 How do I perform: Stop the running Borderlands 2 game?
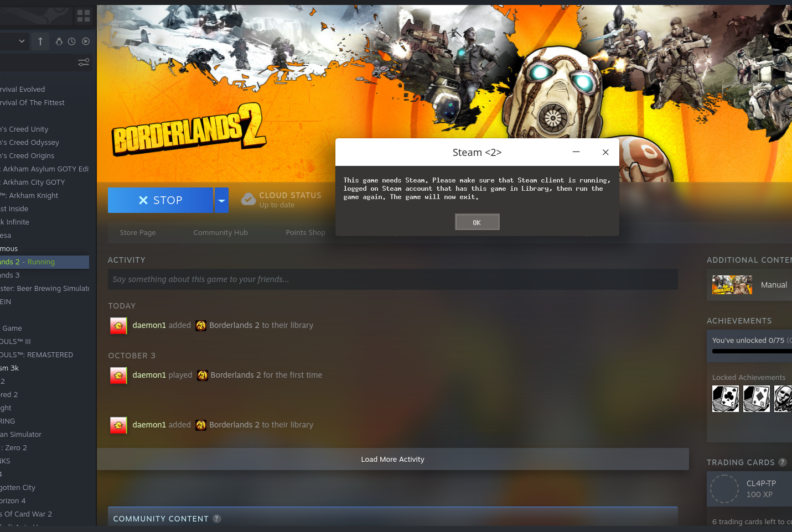161,200
